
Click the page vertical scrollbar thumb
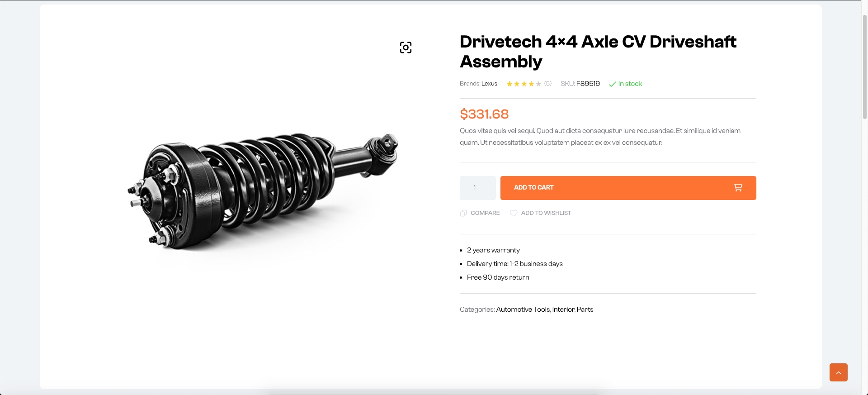click(864, 68)
